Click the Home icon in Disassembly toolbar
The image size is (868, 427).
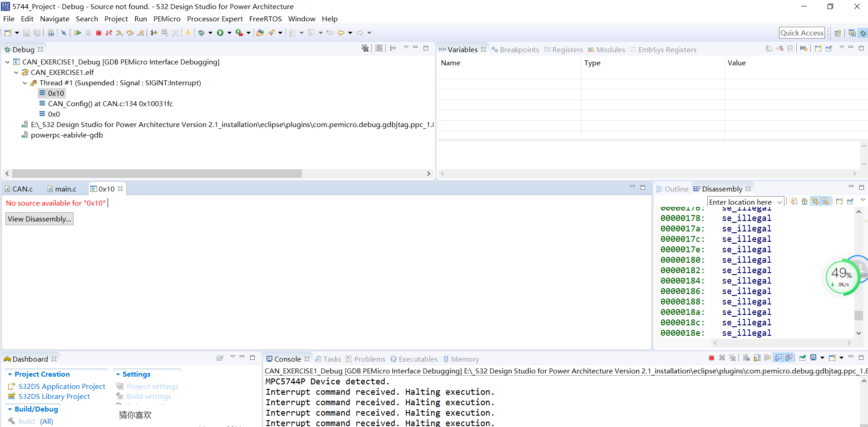(804, 201)
